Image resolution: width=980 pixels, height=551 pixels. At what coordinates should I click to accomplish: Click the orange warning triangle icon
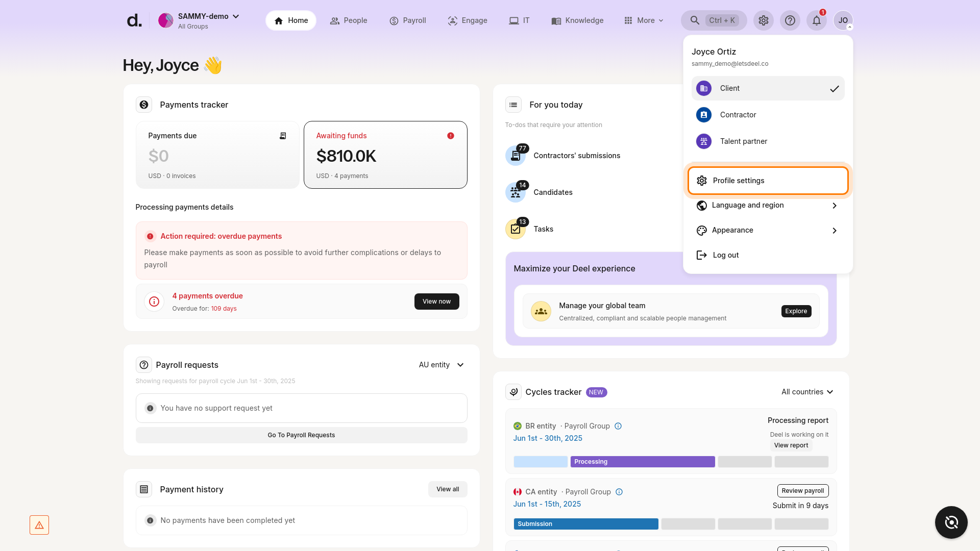[x=39, y=525]
